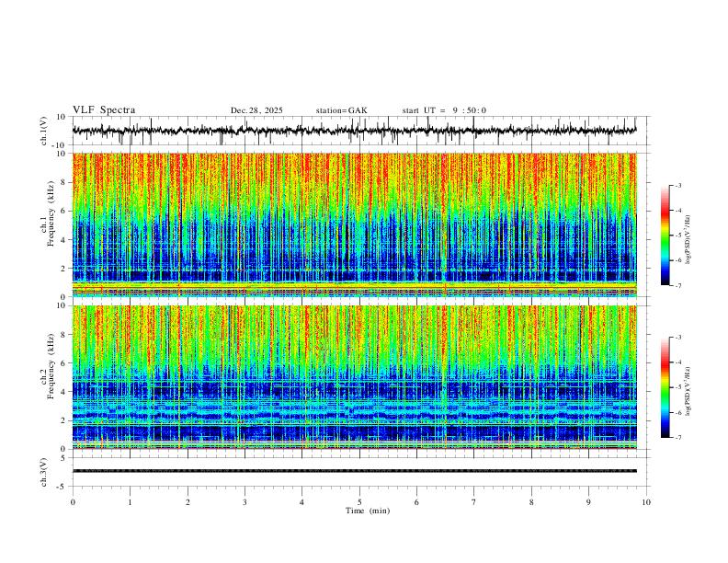Click time axis tick label "9"
Viewport: 728px width, 563px height.
tap(588, 502)
